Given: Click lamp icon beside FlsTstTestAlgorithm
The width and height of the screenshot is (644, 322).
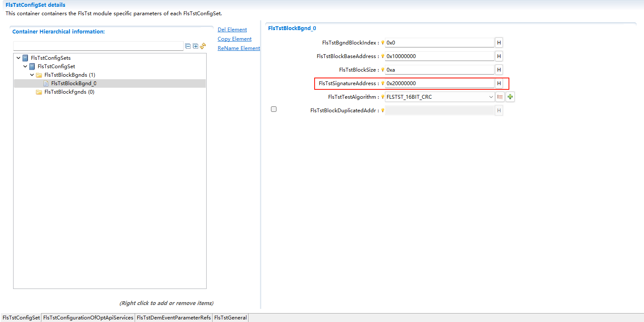Looking at the screenshot, I should click(x=382, y=97).
